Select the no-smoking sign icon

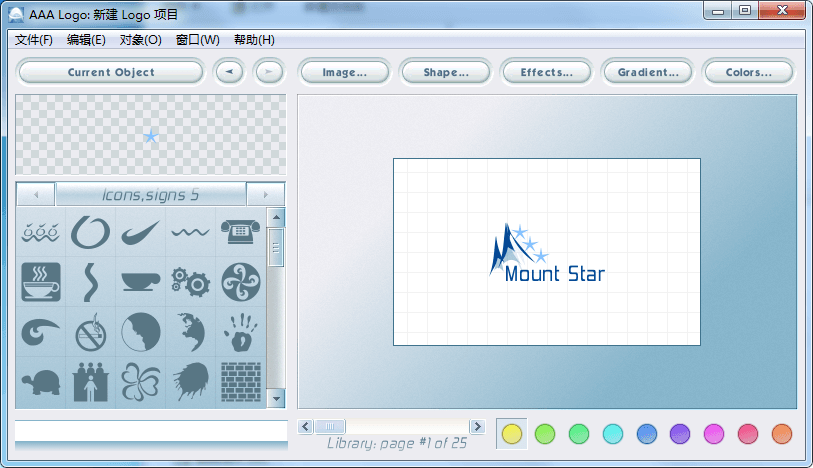tap(90, 331)
